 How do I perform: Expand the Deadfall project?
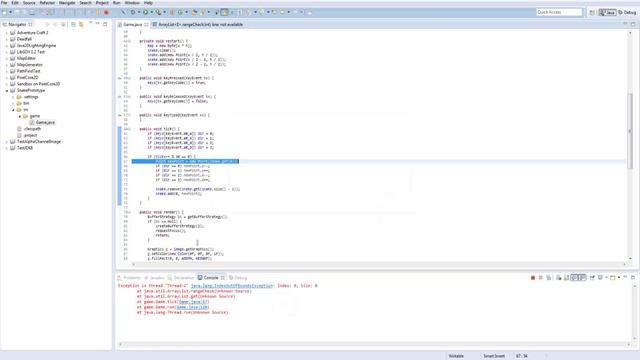(x=7, y=39)
